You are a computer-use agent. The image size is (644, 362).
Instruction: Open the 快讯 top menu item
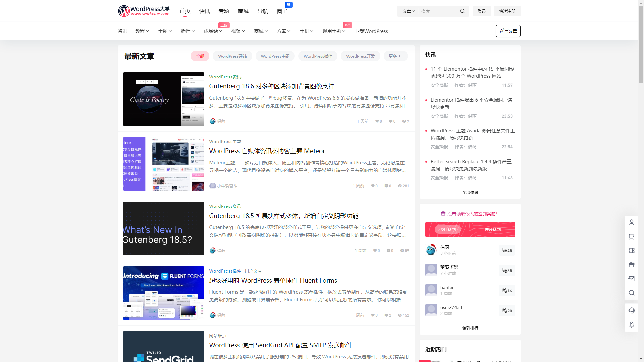click(x=204, y=11)
